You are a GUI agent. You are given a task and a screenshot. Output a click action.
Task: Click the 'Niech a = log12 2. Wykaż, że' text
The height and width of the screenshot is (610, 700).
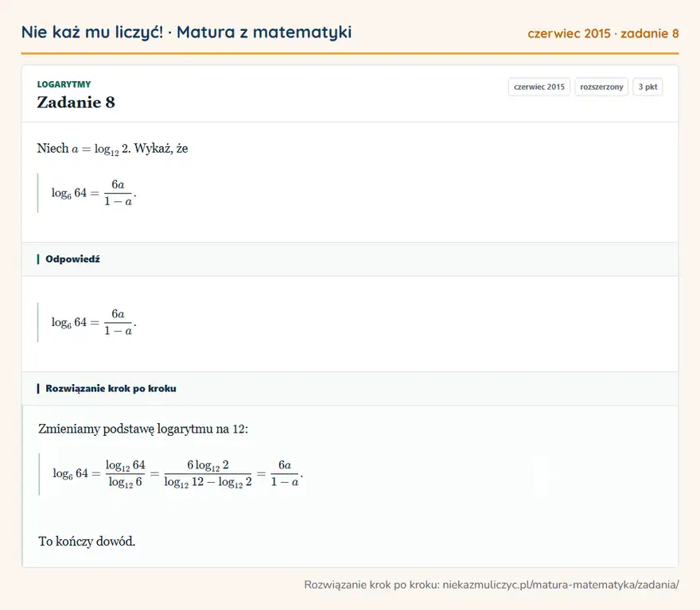[112, 149]
